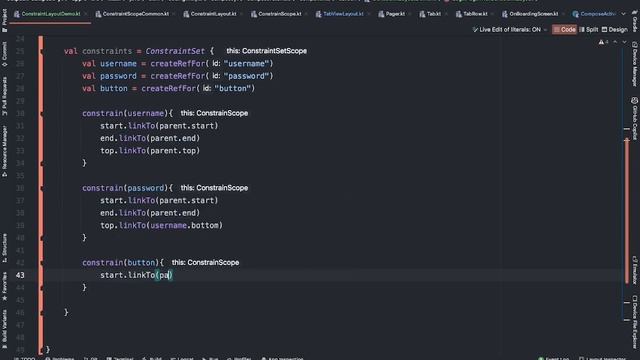Close the Tab.kt tab
Viewport: 640px width, 360px height.
[446, 14]
